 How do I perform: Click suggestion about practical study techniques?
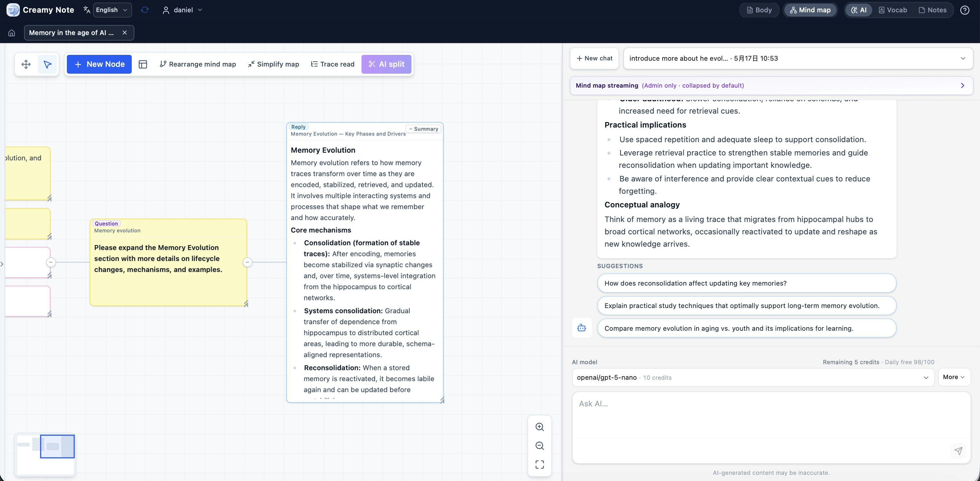click(746, 305)
